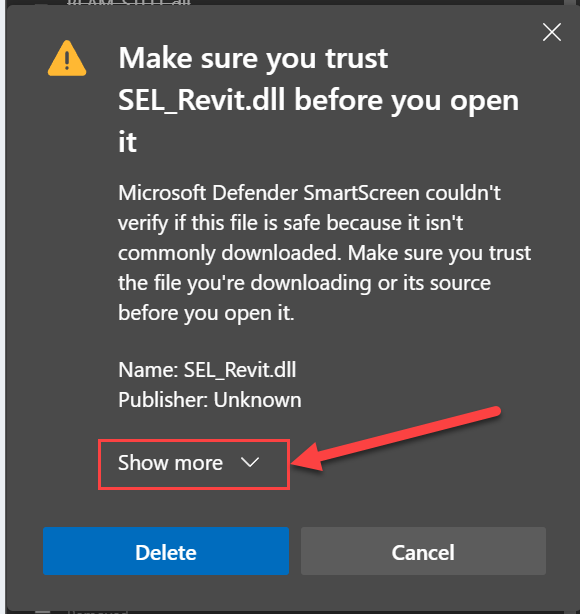Click the 'Publisher: Unknown' line

[210, 400]
